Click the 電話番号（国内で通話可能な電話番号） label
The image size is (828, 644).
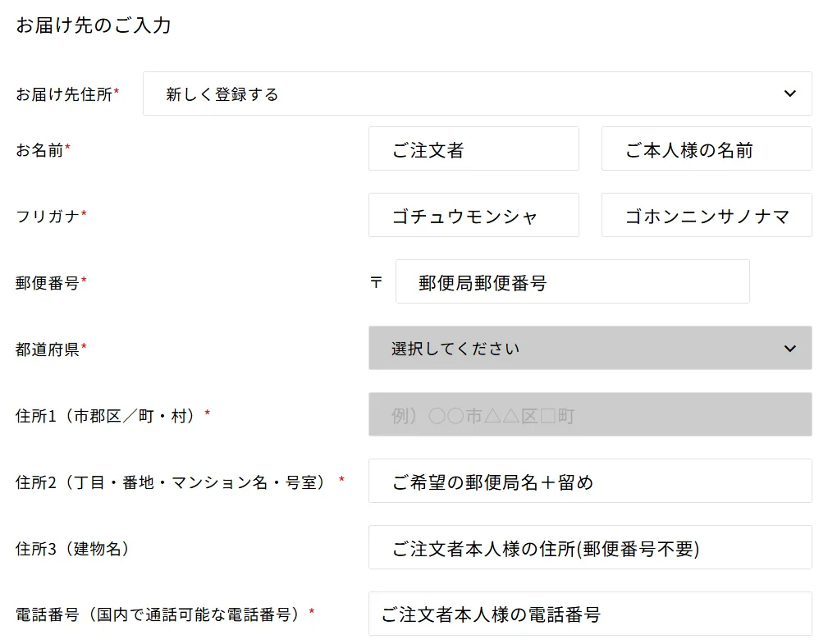[161, 614]
